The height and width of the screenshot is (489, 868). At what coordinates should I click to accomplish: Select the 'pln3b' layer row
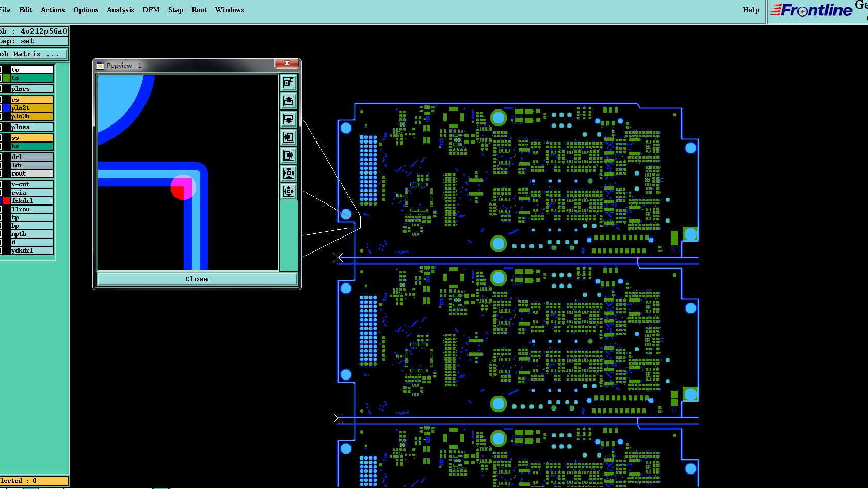[32, 116]
